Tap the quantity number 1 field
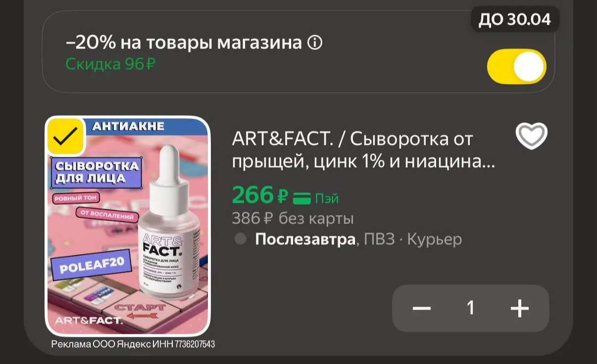 pyautogui.click(x=471, y=309)
